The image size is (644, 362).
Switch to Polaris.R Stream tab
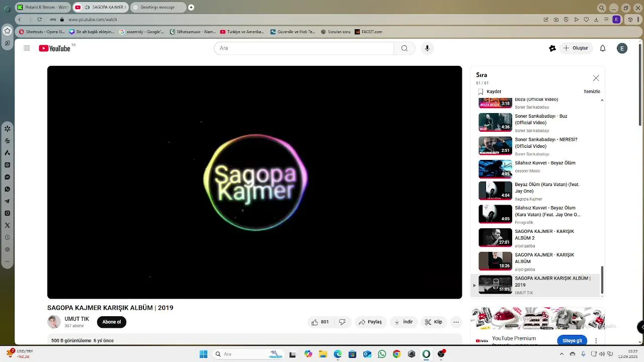click(x=42, y=8)
